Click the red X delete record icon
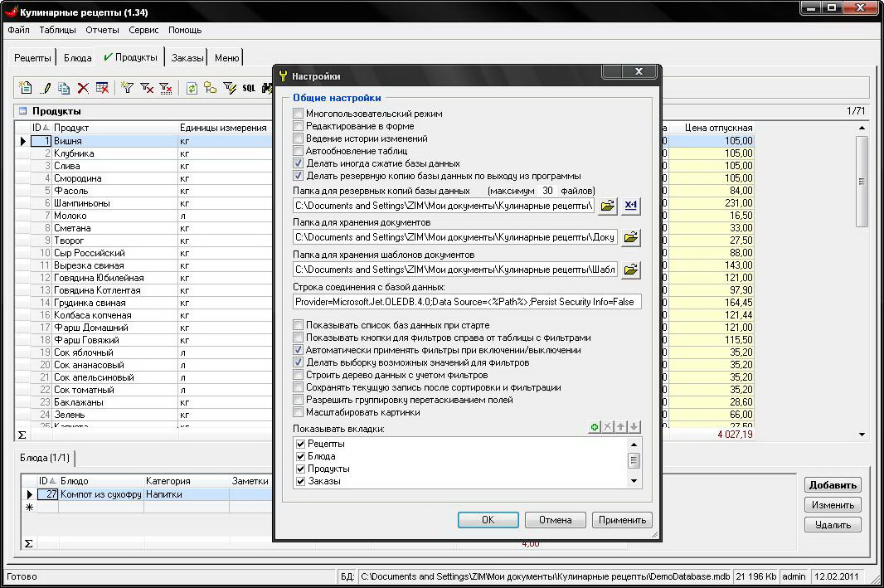 click(x=83, y=88)
